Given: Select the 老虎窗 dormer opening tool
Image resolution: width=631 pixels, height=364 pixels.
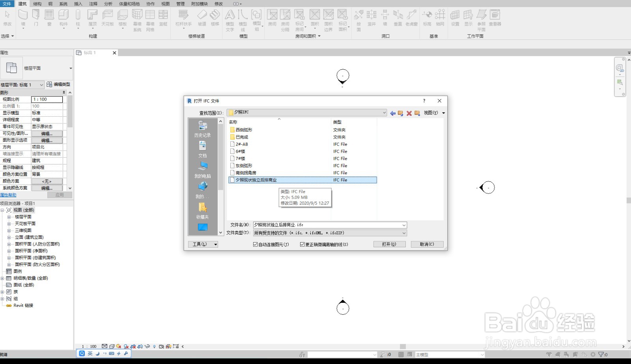Looking at the screenshot, I should (411, 18).
